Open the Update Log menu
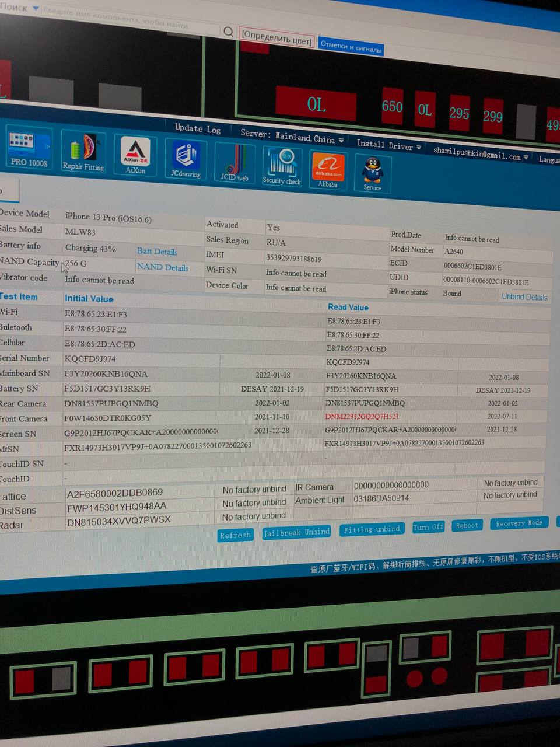This screenshot has height=747, width=560. point(198,128)
